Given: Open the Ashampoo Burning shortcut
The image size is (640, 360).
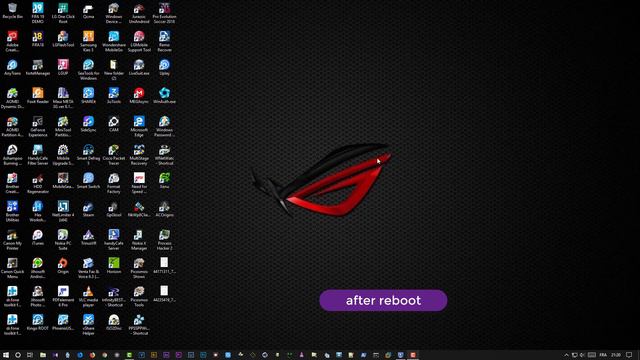Looking at the screenshot, I should [12, 154].
